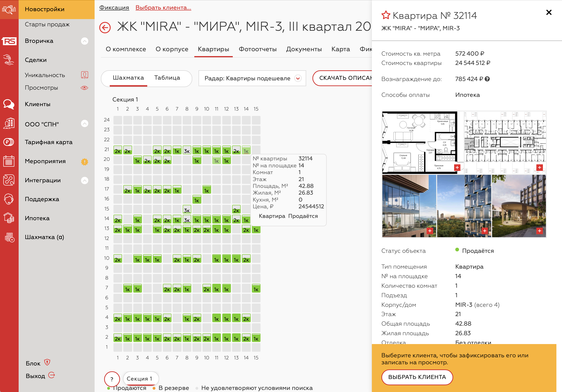Enlarge the apartment floor plan thumbnail
This screenshot has height=392, width=562.
[x=457, y=168]
